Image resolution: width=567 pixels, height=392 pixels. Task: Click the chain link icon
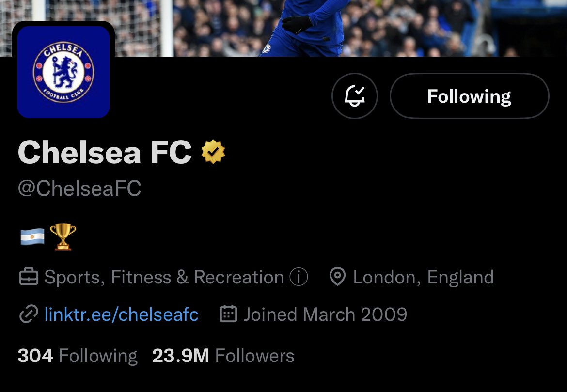tap(29, 314)
